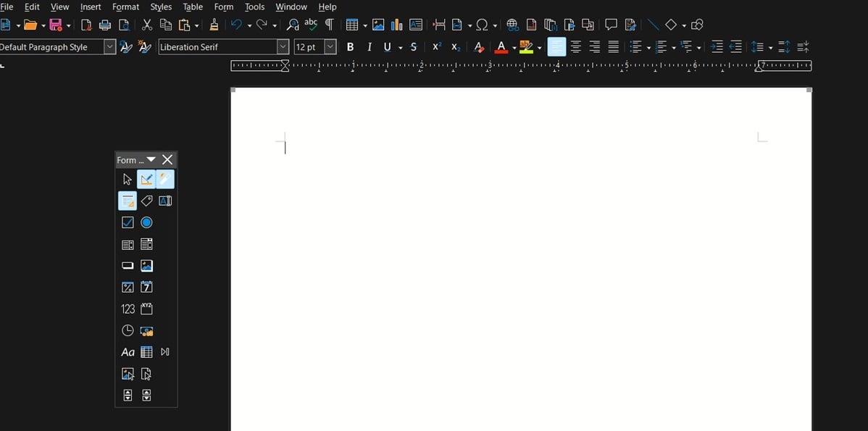868x431 pixels.
Task: Open the Tools menu
Action: [254, 7]
